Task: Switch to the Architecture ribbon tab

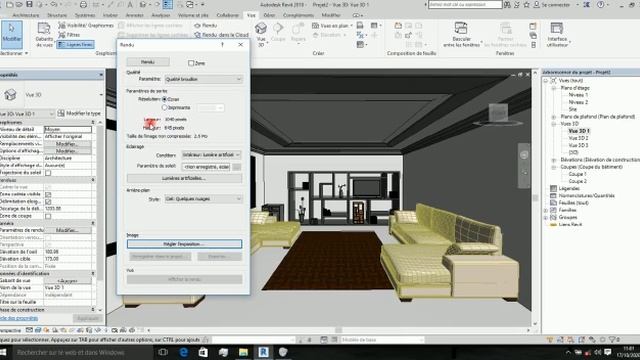Action: coord(26,15)
